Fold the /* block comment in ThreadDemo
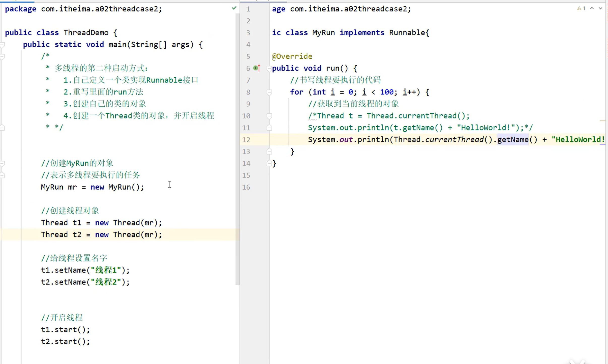Viewport: 608px width, 364px height. pos(2,57)
